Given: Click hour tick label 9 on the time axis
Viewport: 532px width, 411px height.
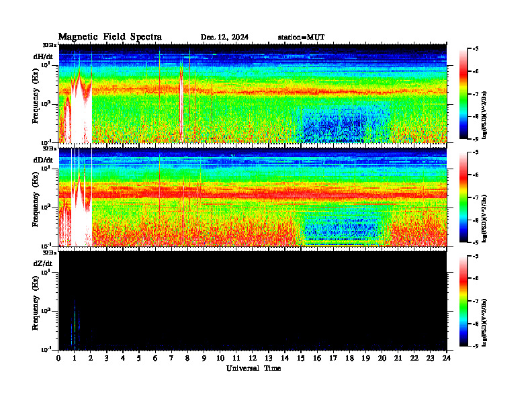Looking at the screenshot, I should tap(204, 358).
